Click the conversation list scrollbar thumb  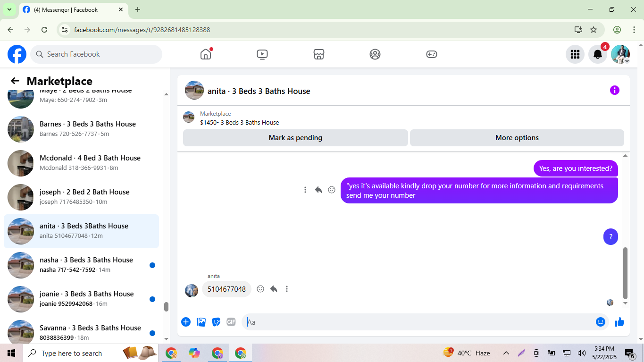pos(166,307)
